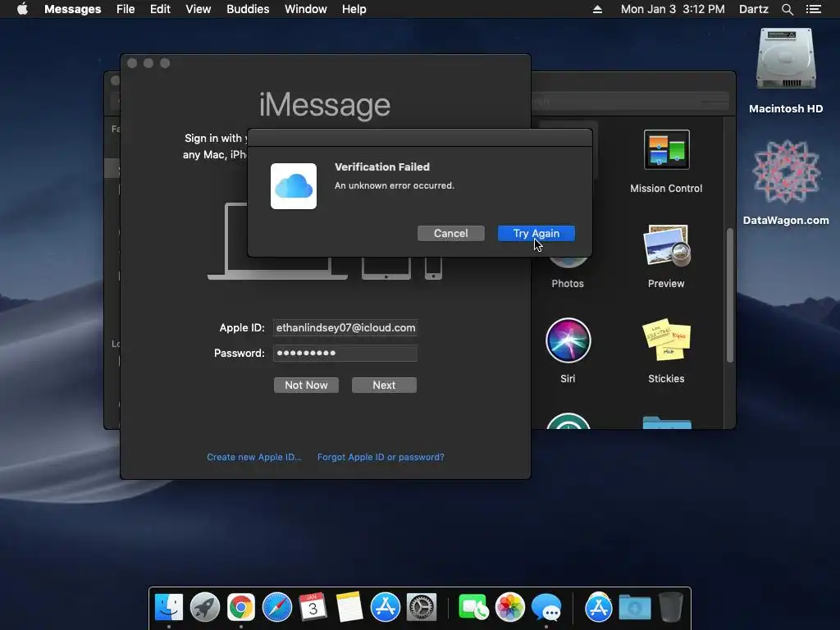840x630 pixels.
Task: Open the Buddies menu
Action: (248, 9)
